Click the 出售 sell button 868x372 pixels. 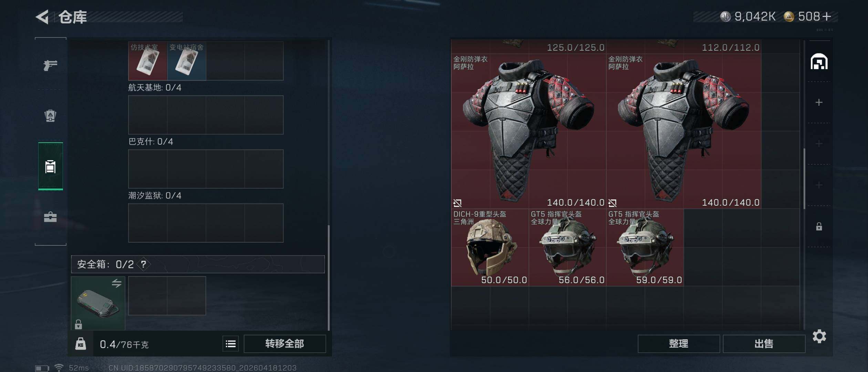(764, 344)
